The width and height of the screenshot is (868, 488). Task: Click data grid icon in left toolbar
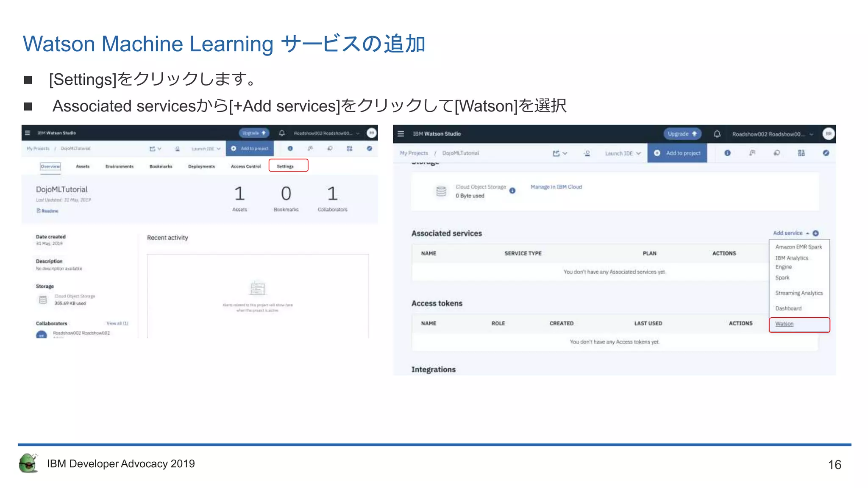(x=350, y=149)
